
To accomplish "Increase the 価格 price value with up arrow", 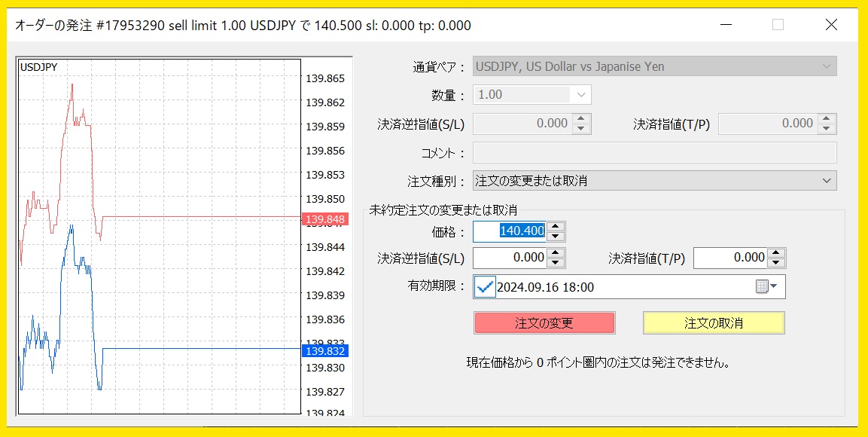I will (x=556, y=226).
